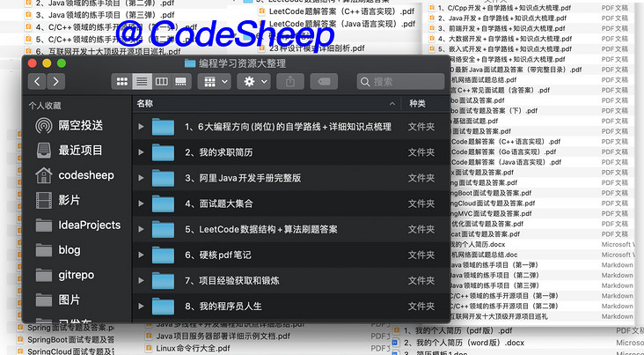Open 最近项目 in sidebar

(x=77, y=151)
